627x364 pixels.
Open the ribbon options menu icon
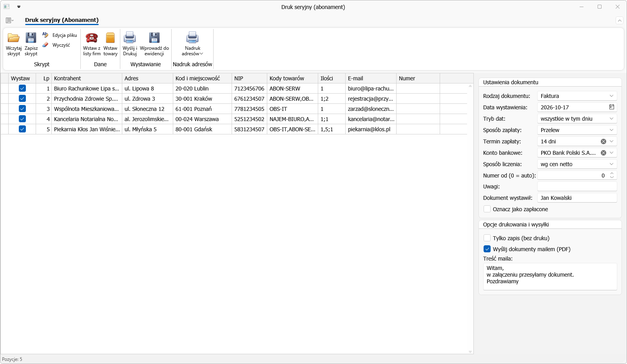[9, 20]
